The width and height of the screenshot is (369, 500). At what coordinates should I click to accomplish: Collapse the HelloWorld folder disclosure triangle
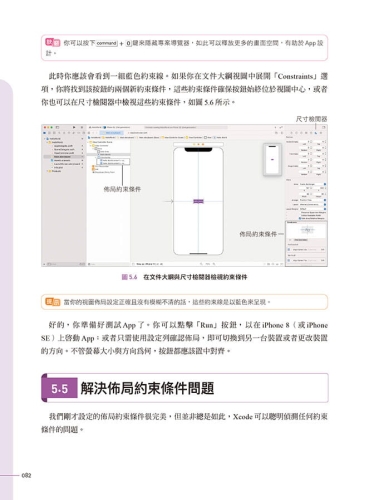pyautogui.click(x=47, y=142)
